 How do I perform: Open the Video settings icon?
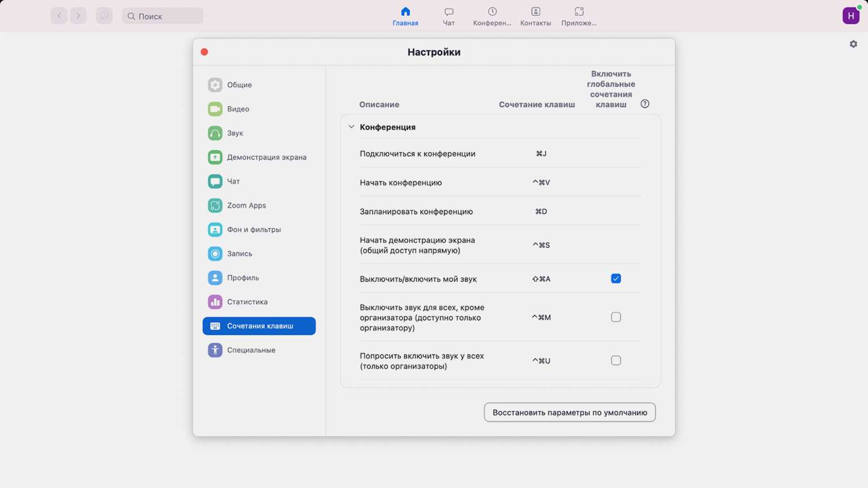click(x=215, y=109)
